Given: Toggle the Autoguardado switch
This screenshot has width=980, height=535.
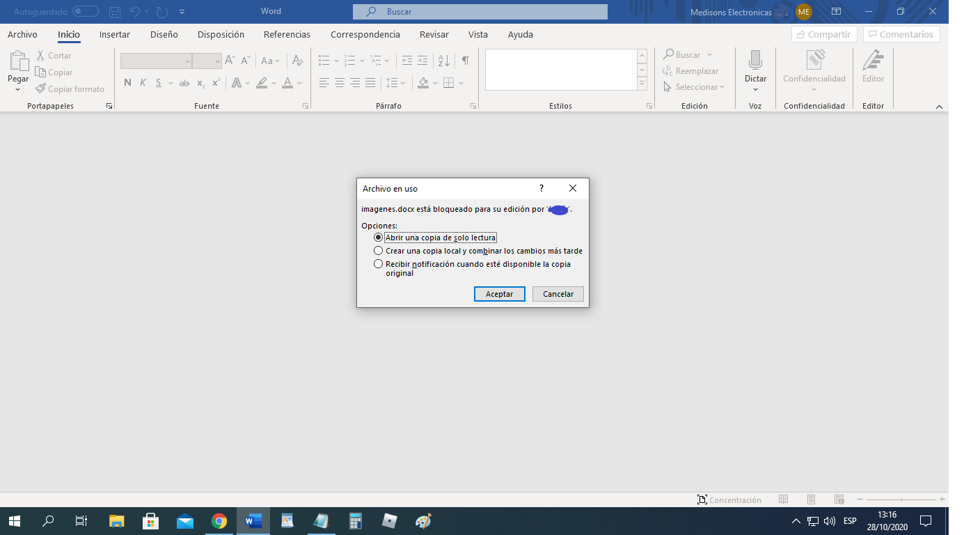Looking at the screenshot, I should point(86,12).
